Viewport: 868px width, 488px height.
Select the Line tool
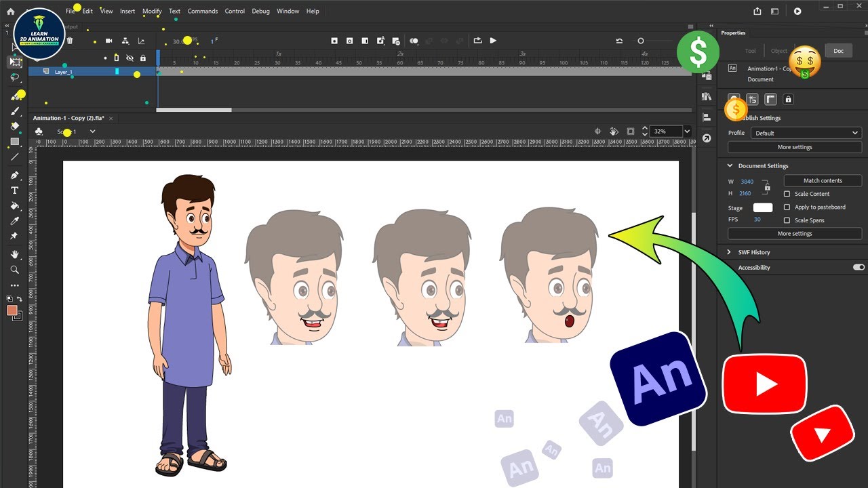(x=15, y=157)
